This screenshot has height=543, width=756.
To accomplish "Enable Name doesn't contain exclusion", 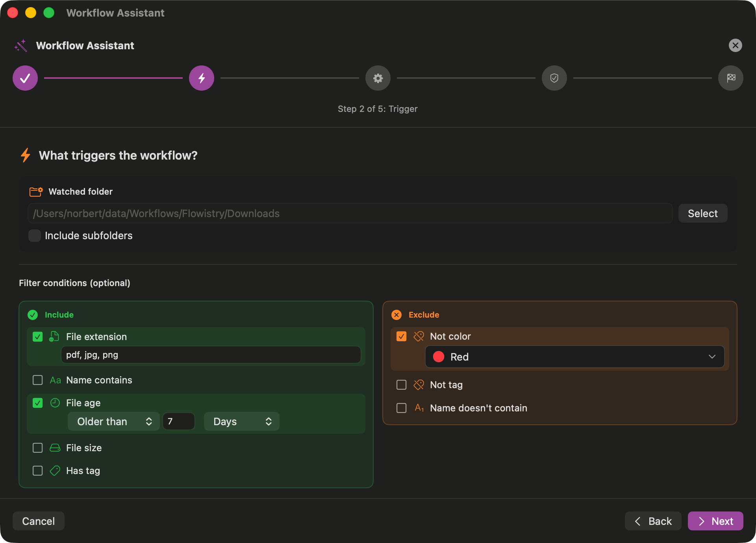I will (402, 408).
